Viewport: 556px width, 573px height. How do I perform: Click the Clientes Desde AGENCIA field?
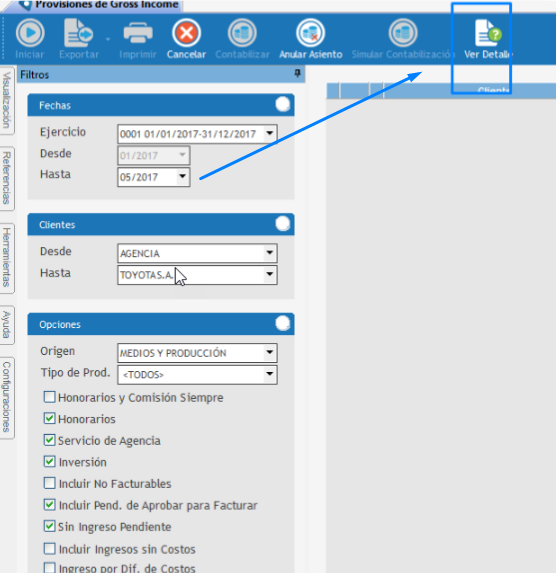pyautogui.click(x=197, y=253)
